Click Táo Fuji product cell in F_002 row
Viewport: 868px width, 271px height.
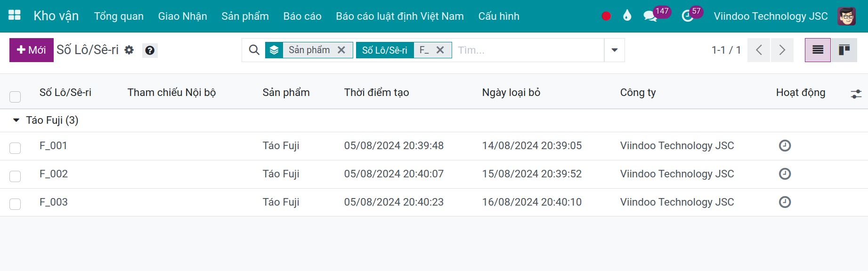point(281,174)
